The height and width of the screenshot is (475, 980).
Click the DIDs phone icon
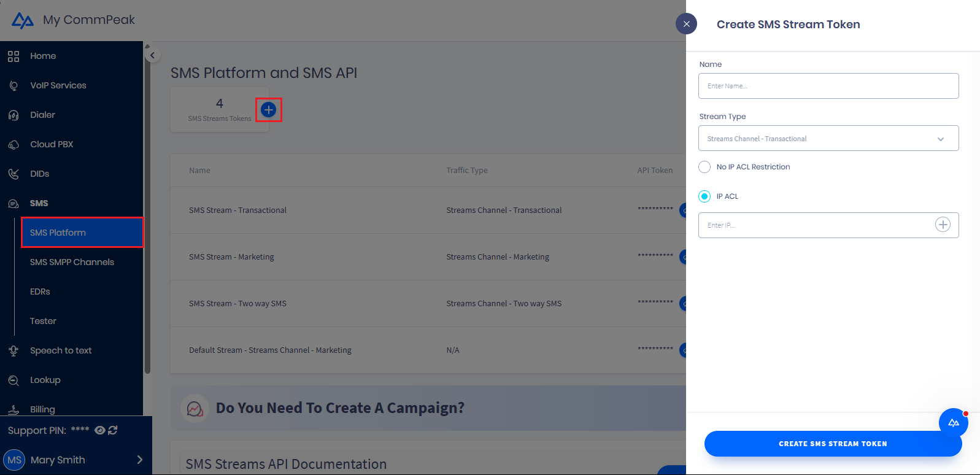14,174
